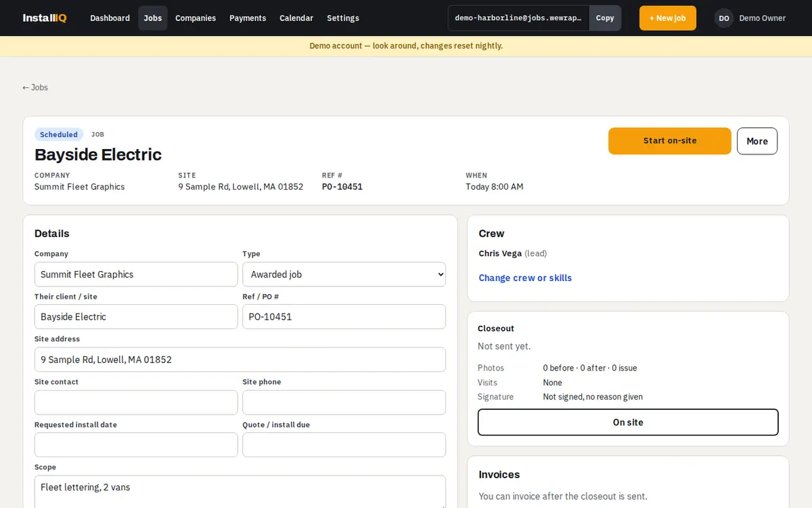Open the Jobs nav item

(x=153, y=18)
